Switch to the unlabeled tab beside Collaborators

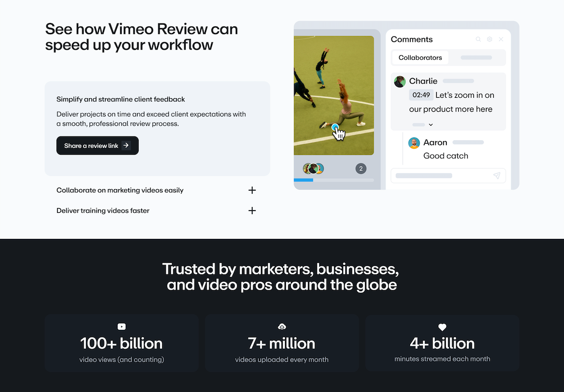tap(476, 57)
